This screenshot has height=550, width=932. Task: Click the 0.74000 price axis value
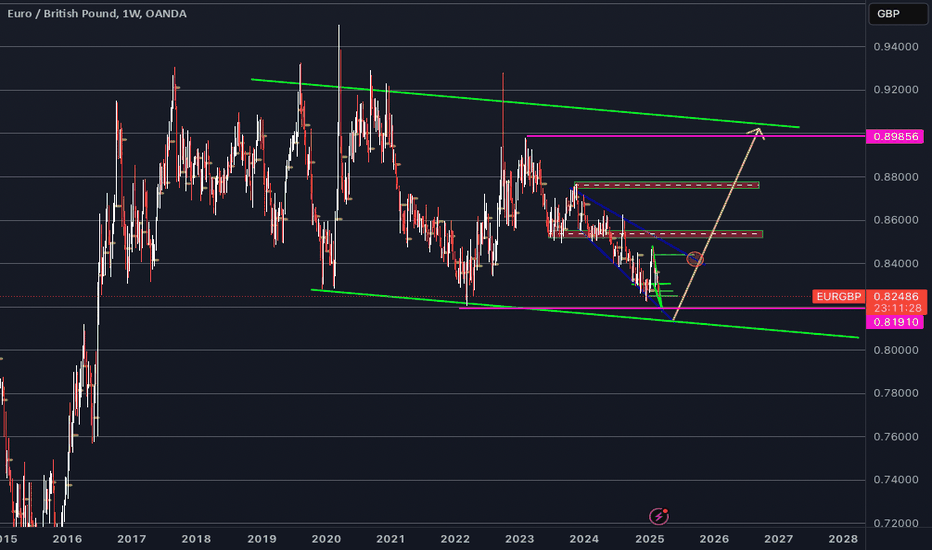[896, 480]
